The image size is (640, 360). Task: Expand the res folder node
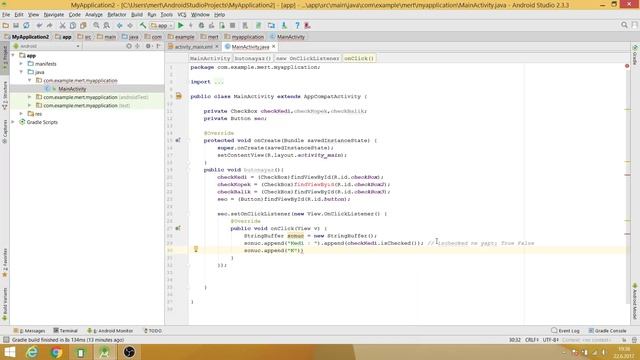pyautogui.click(x=21, y=113)
